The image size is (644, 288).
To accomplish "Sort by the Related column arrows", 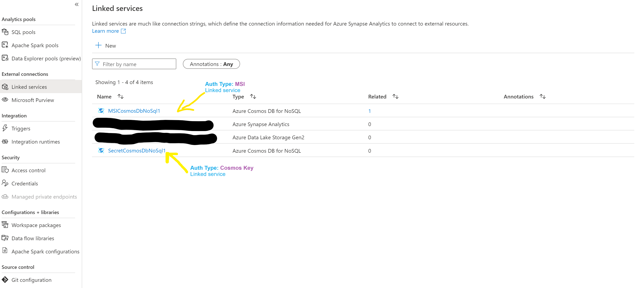I will pyautogui.click(x=395, y=96).
